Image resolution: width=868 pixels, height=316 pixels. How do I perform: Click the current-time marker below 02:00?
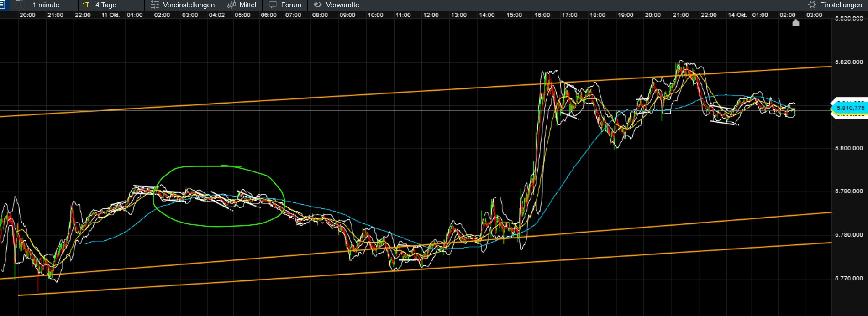pyautogui.click(x=796, y=22)
